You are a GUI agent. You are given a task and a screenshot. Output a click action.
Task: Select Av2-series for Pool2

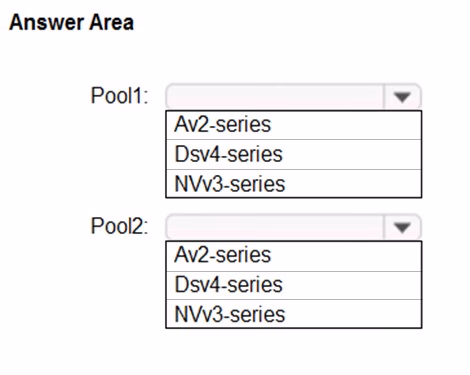click(294, 256)
